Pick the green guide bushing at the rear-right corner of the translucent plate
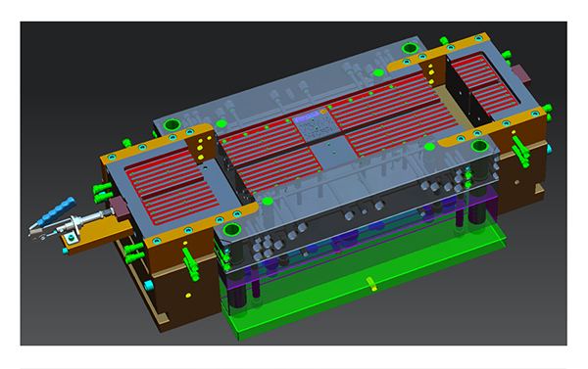 [410, 48]
